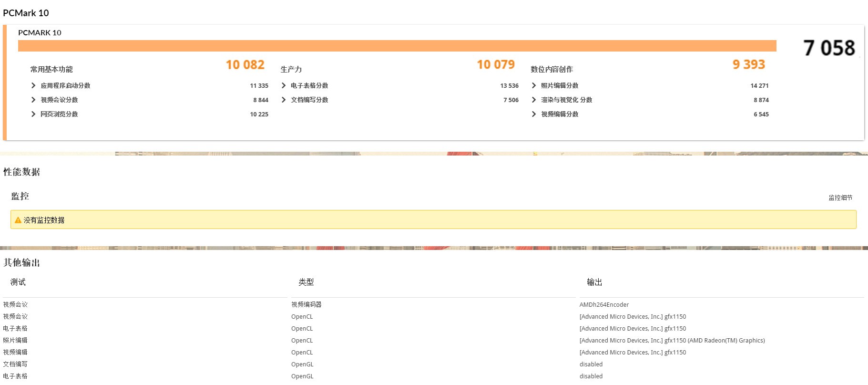The image size is (868, 385).
Task: Click the chevron beside 电子表格分数
Action: tap(284, 85)
